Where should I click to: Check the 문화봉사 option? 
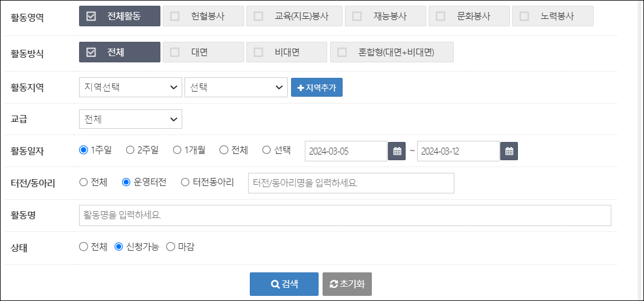click(469, 17)
